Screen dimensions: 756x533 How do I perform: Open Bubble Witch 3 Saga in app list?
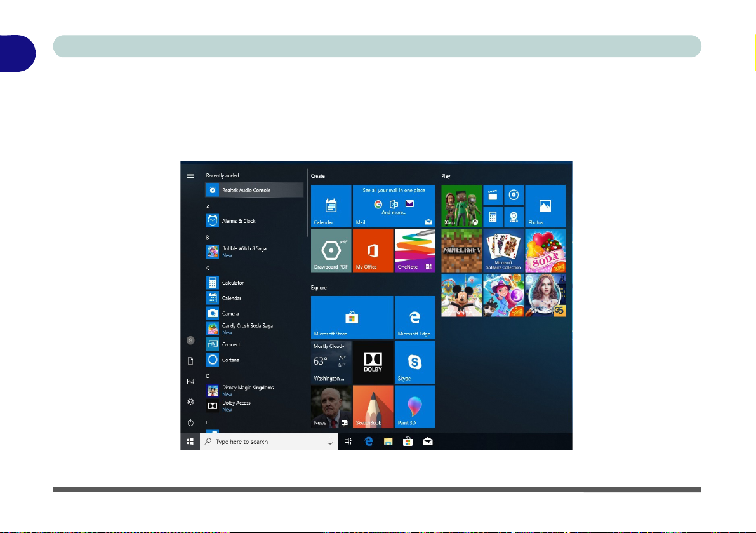pyautogui.click(x=255, y=252)
